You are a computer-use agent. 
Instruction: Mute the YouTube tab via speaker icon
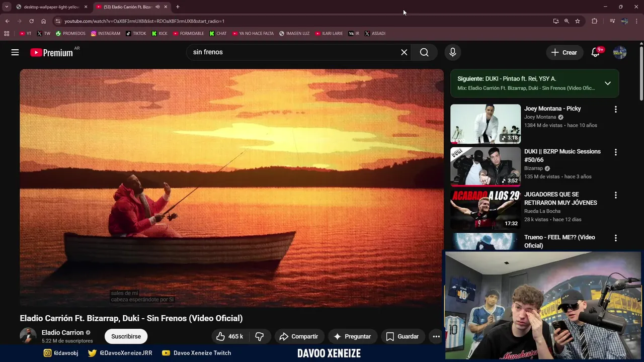coord(158,7)
